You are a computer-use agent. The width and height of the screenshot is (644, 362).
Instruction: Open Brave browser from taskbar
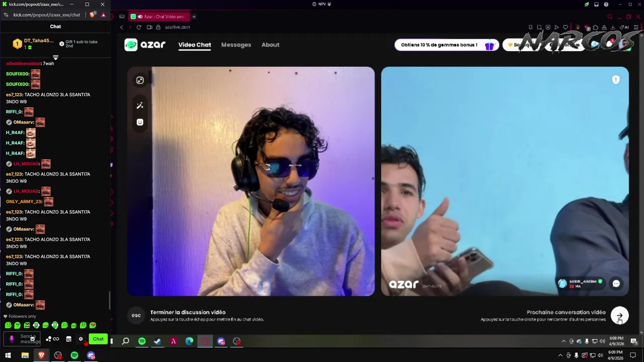41,355
